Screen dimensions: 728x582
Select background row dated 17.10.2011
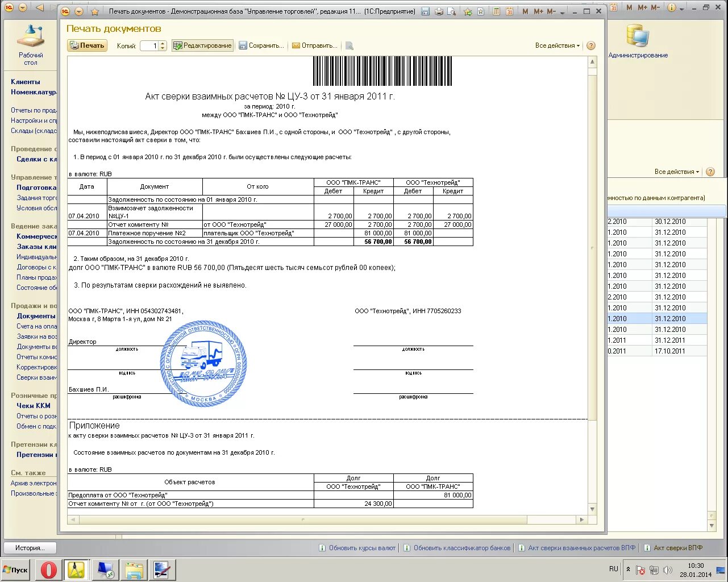point(657,351)
